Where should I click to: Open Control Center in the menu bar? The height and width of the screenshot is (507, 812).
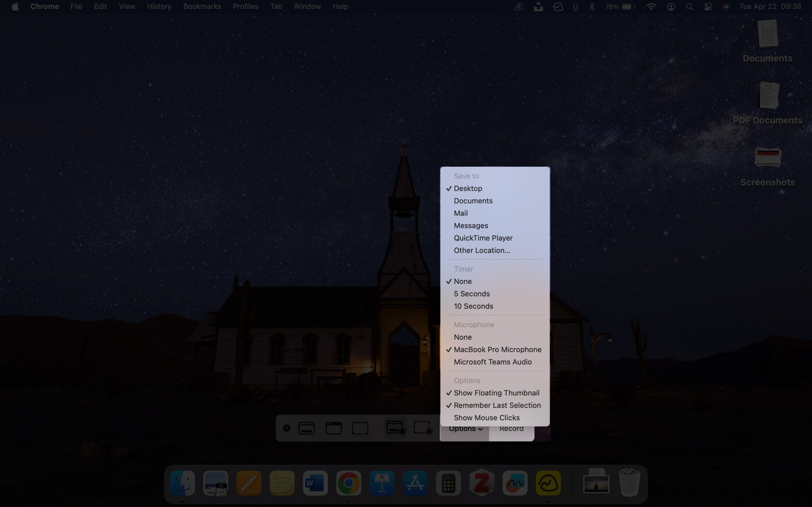point(708,6)
